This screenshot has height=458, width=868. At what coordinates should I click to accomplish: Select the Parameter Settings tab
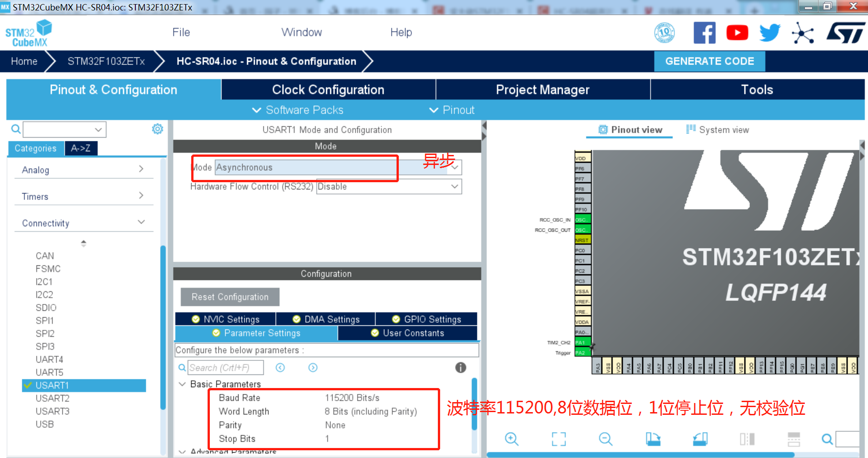(x=256, y=333)
